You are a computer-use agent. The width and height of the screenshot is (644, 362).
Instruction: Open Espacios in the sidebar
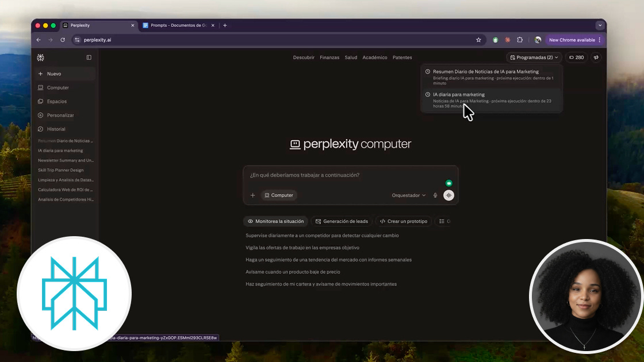coord(65,101)
